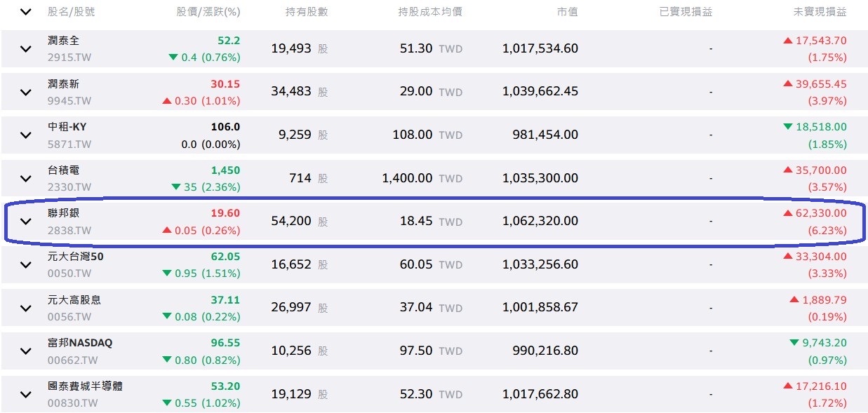Open the 聯邦銀 stock name link
The image size is (868, 413).
[62, 213]
